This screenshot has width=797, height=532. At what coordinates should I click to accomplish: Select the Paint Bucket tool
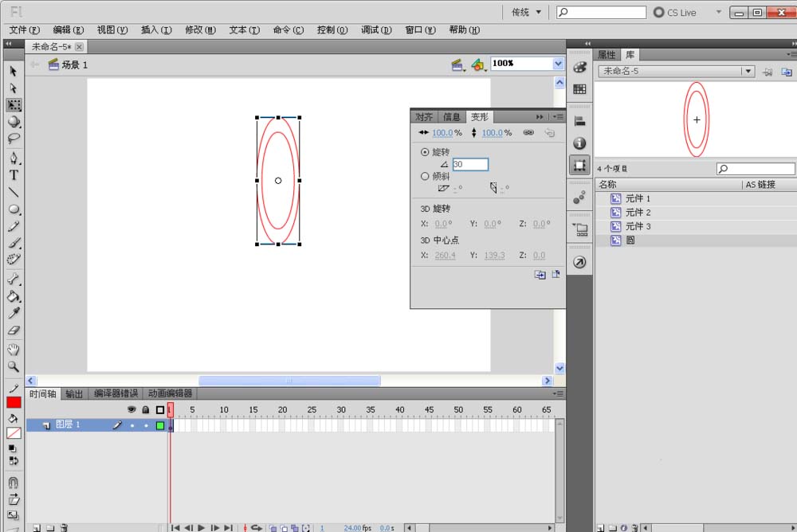(x=14, y=296)
